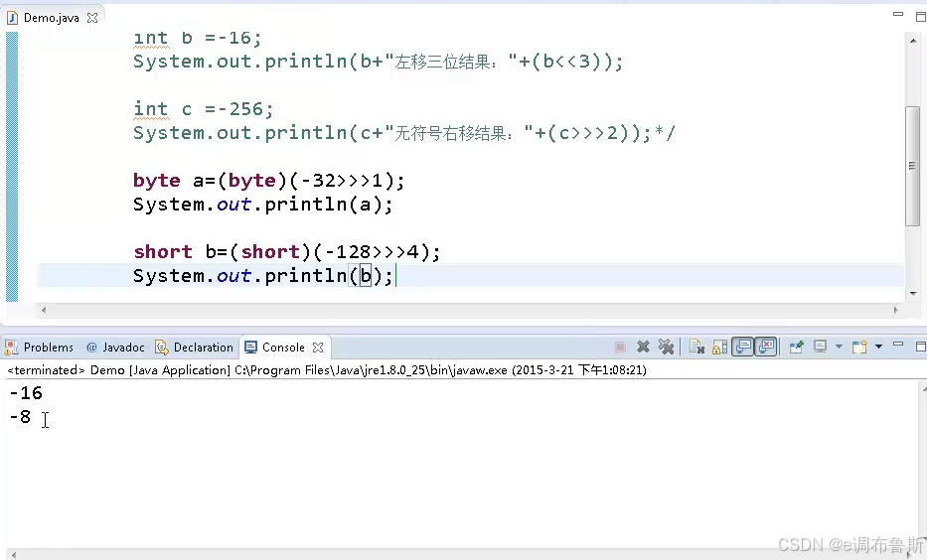Click console output line -16
Screen dimensions: 927x560
(26, 393)
